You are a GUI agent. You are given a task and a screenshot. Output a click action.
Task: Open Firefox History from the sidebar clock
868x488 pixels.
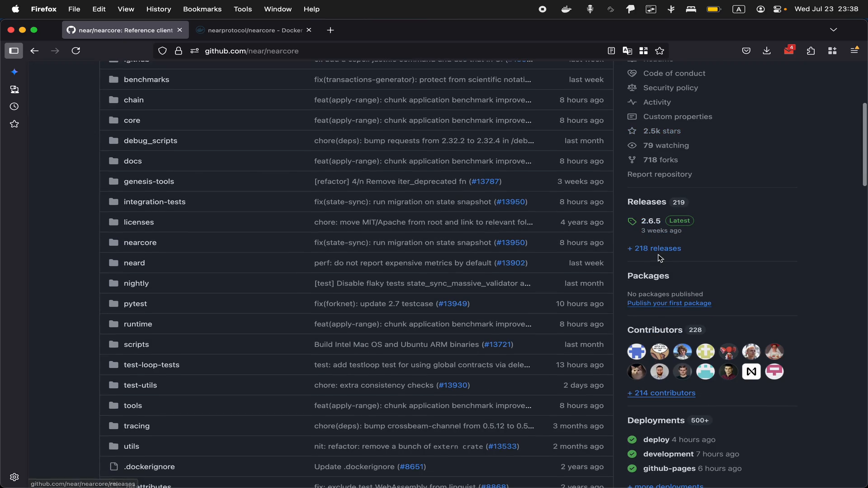click(x=14, y=107)
